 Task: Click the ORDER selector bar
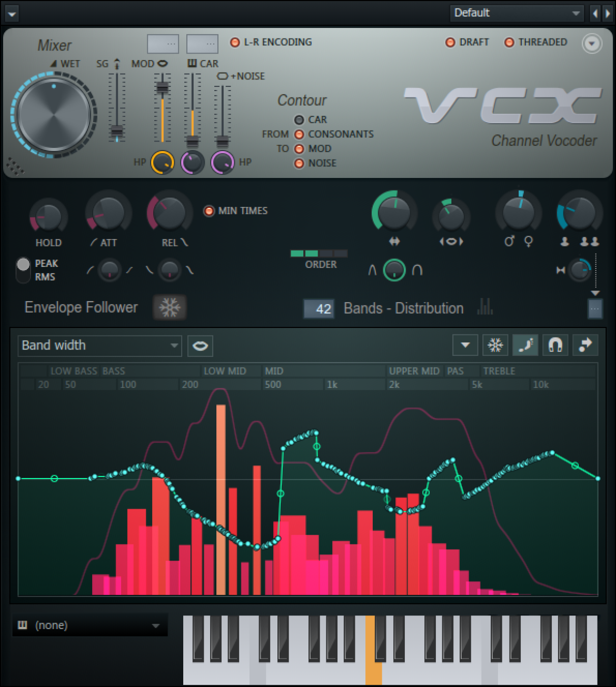pyautogui.click(x=319, y=254)
